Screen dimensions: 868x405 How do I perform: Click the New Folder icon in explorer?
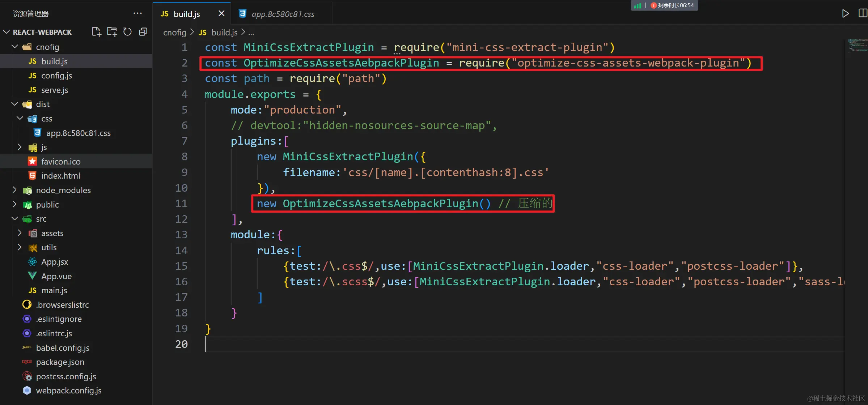tap(112, 32)
